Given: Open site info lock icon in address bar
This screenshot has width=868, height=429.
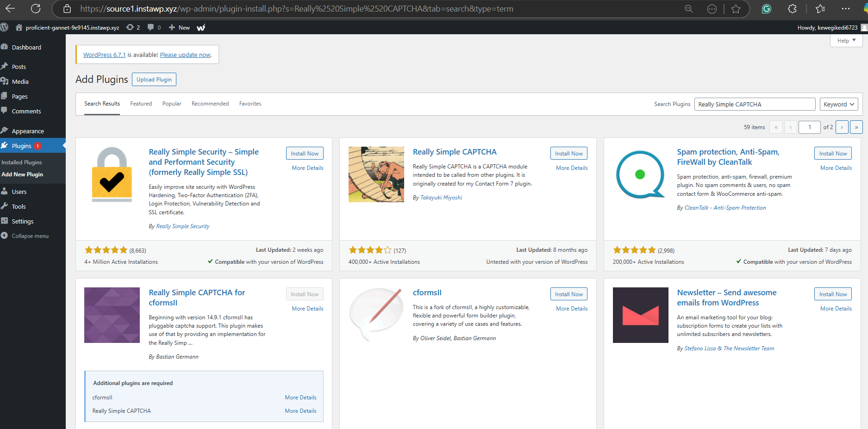Looking at the screenshot, I should click(x=67, y=9).
